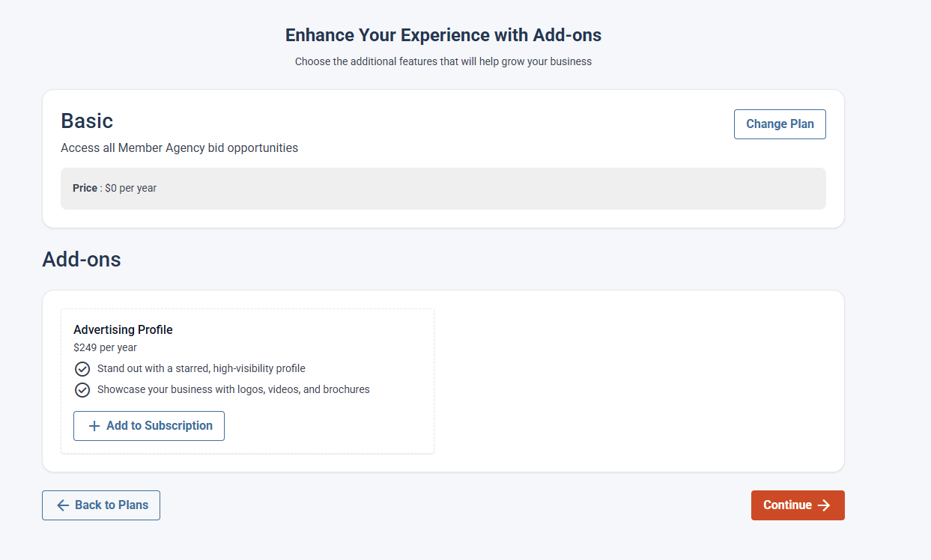Click the logos, videos, and brochures feature text
The height and width of the screenshot is (560, 931).
coord(233,390)
